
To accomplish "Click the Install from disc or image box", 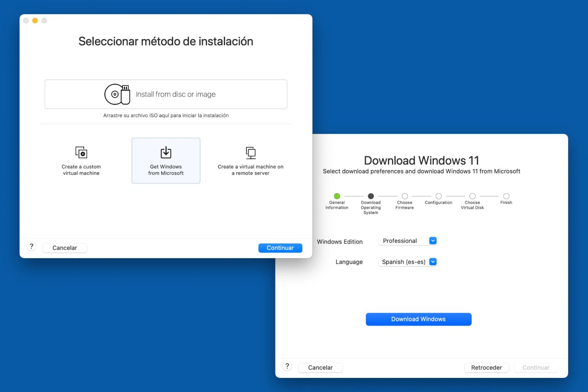I will 166,94.
